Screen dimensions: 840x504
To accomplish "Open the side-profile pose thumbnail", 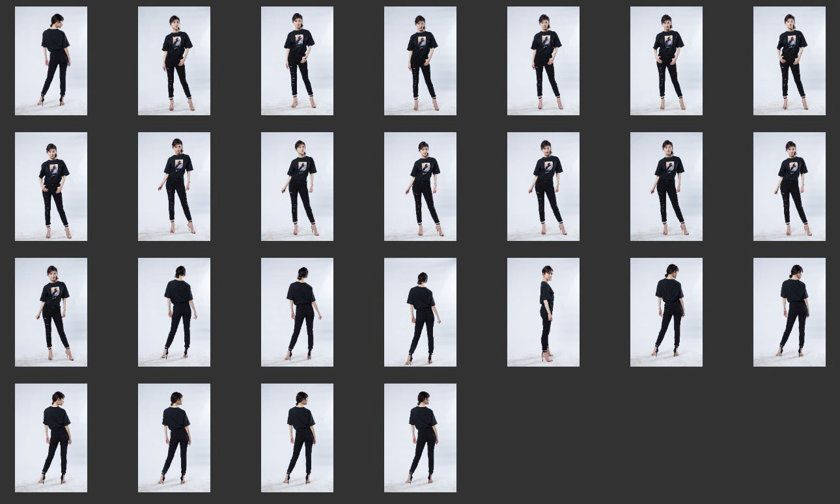I will point(543,312).
